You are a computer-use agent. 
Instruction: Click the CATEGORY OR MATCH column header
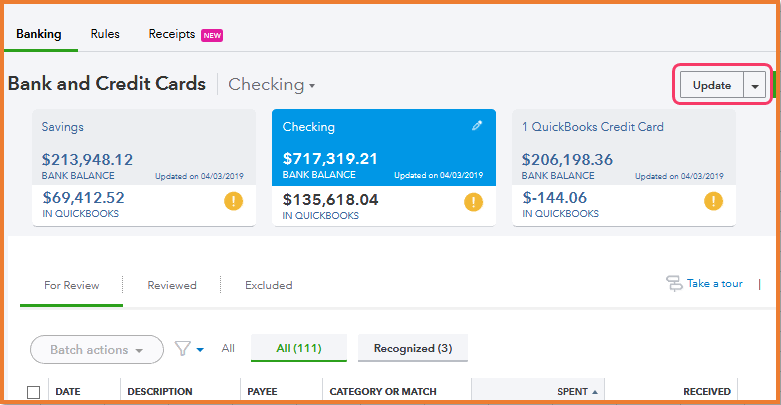383,392
